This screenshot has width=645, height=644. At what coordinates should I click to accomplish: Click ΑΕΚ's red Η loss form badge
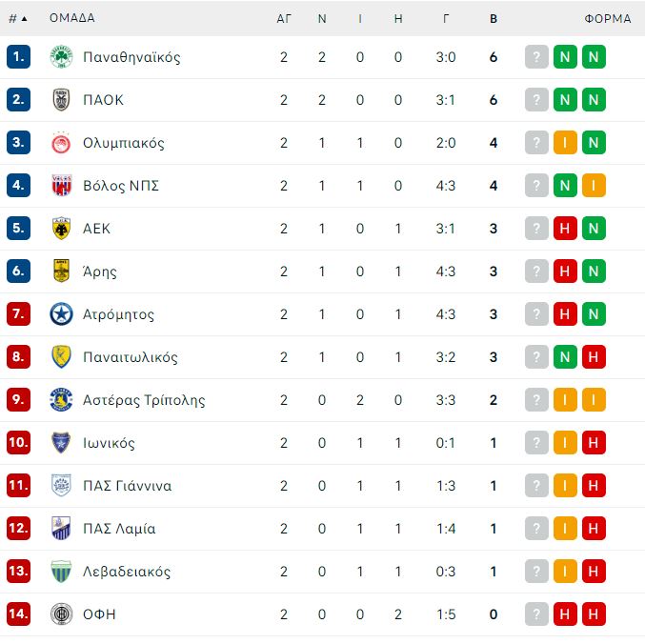(565, 229)
